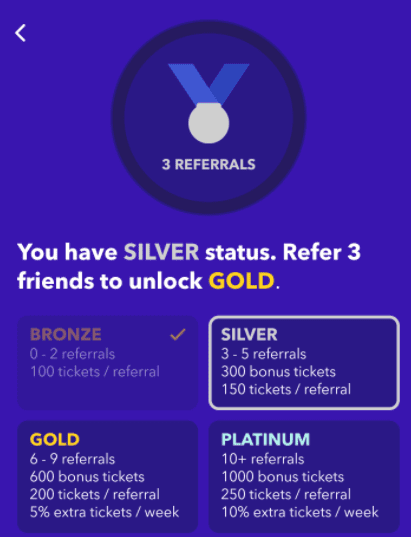
Task: Tap the blue medal ribbon
Action: 208,84
